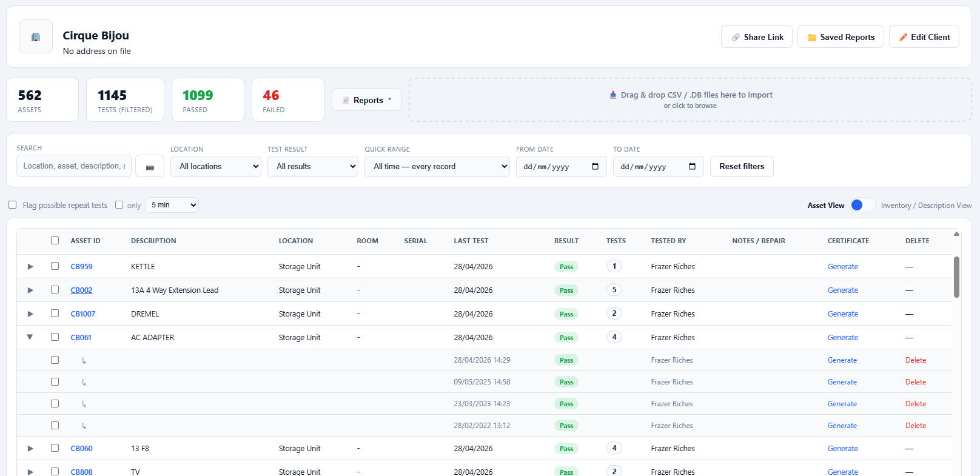
Task: Open Saved Reports
Action: [x=841, y=37]
